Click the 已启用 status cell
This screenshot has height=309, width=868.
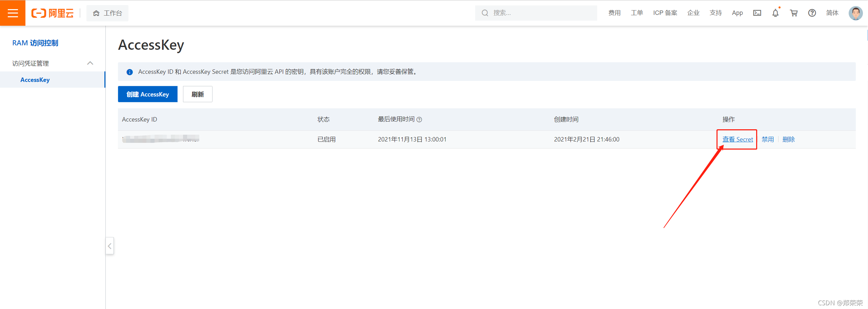326,139
